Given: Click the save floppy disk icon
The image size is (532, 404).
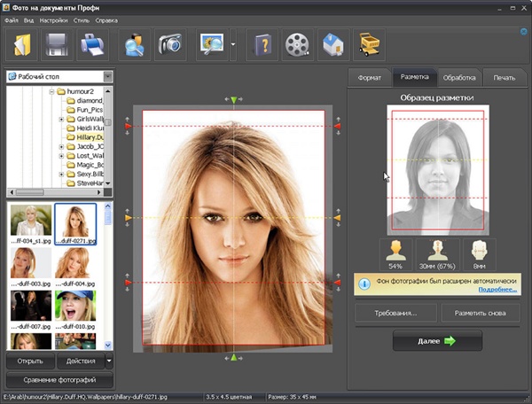Looking at the screenshot, I should click(57, 43).
